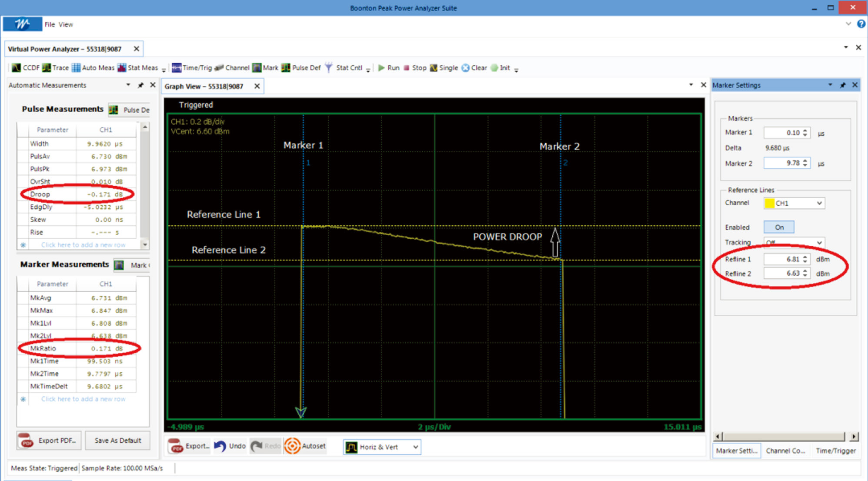Pin the Marker Settings panel
Viewport: 868px width, 481px height.
point(842,85)
